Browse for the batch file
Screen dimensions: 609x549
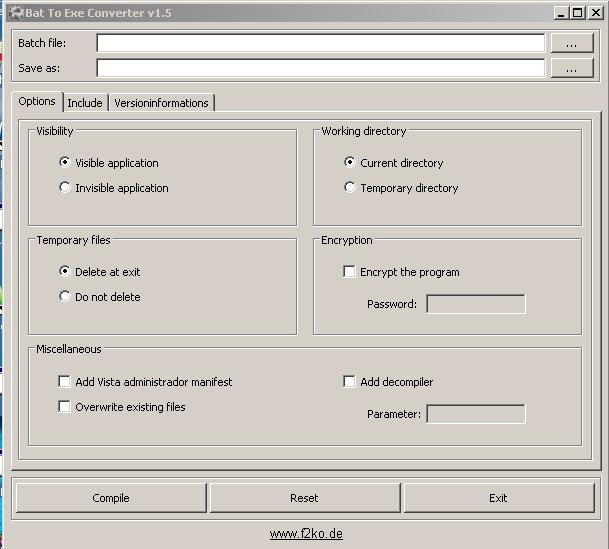tap(572, 43)
